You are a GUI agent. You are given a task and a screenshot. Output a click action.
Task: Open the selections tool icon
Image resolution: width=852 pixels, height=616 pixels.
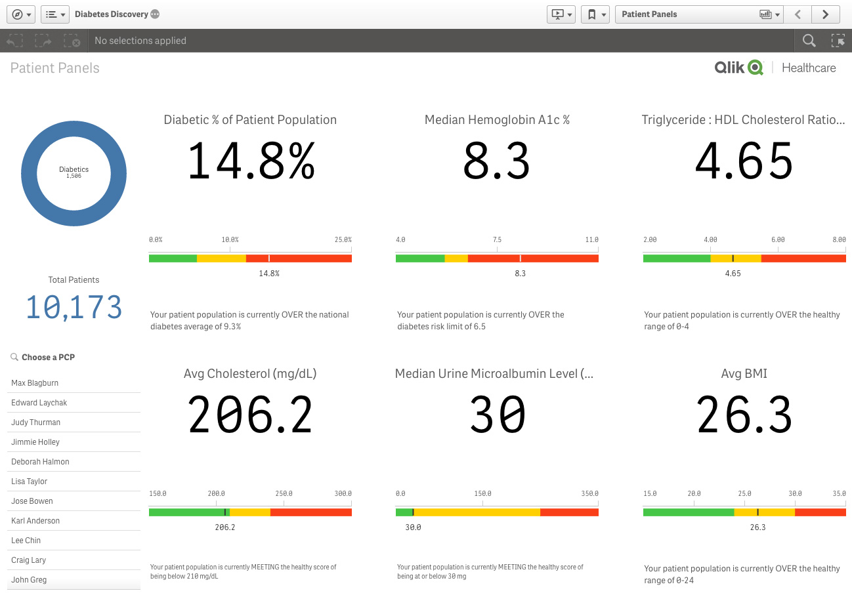838,40
